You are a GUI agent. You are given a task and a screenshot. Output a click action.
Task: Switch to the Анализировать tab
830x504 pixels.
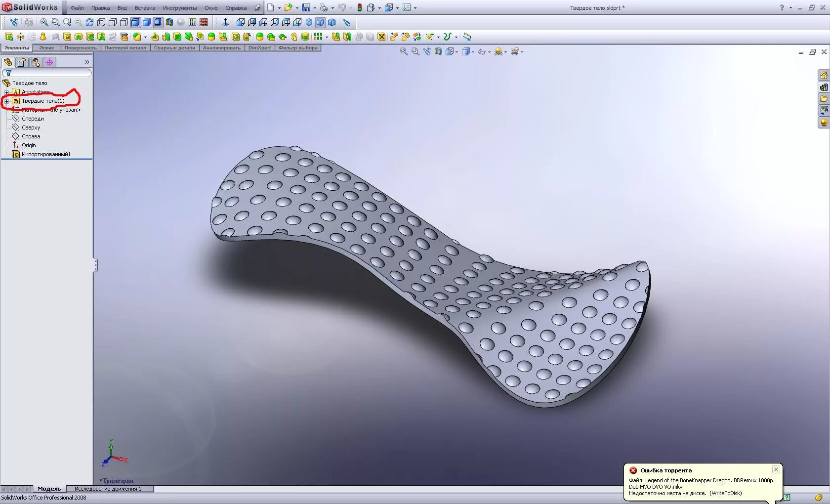(x=221, y=48)
